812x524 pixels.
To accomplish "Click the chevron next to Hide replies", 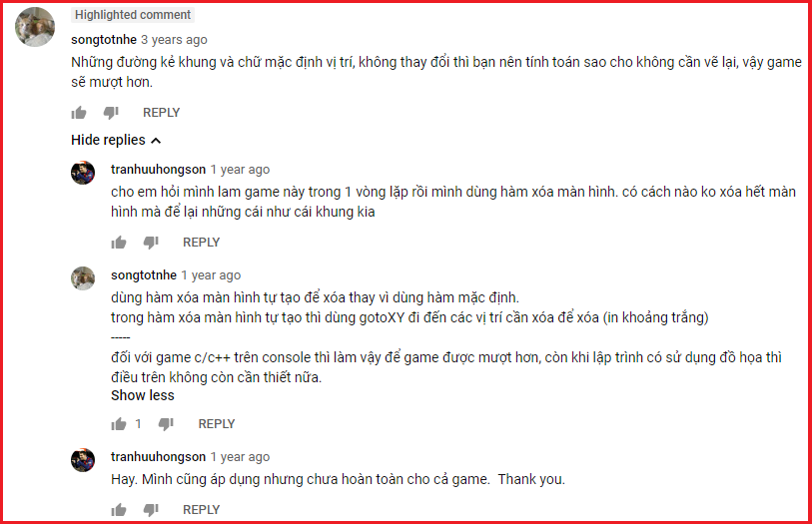I will pyautogui.click(x=156, y=141).
